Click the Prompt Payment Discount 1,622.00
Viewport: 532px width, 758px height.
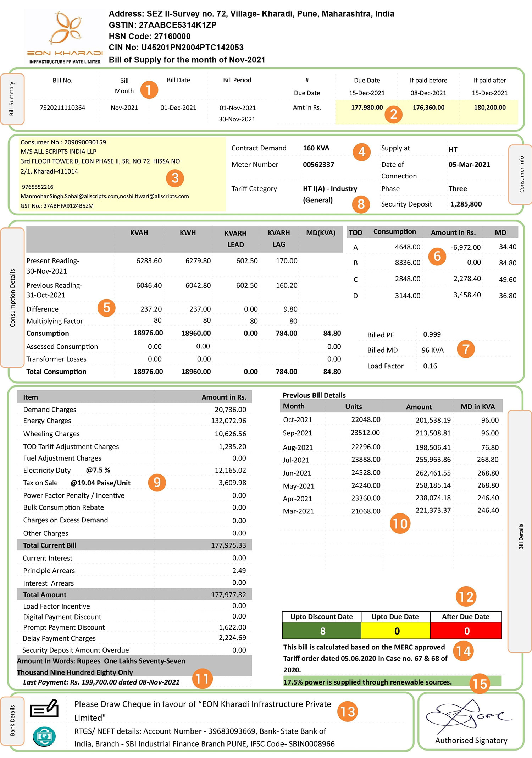[232, 627]
